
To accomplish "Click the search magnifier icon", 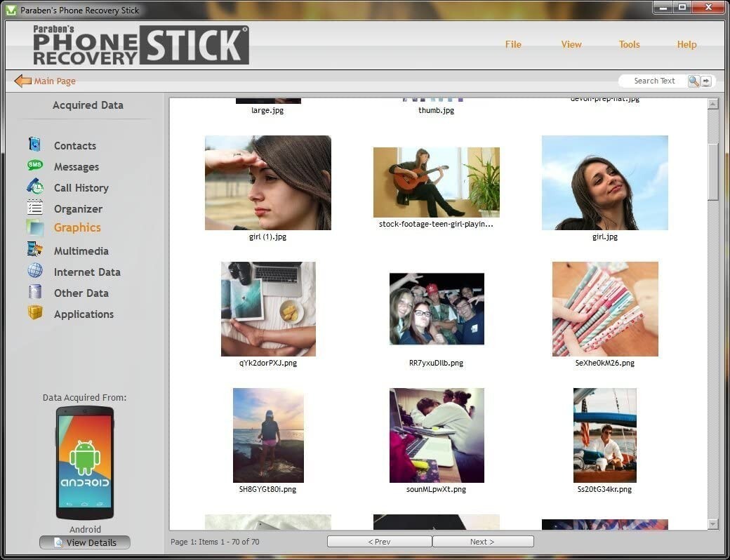I will (x=693, y=81).
